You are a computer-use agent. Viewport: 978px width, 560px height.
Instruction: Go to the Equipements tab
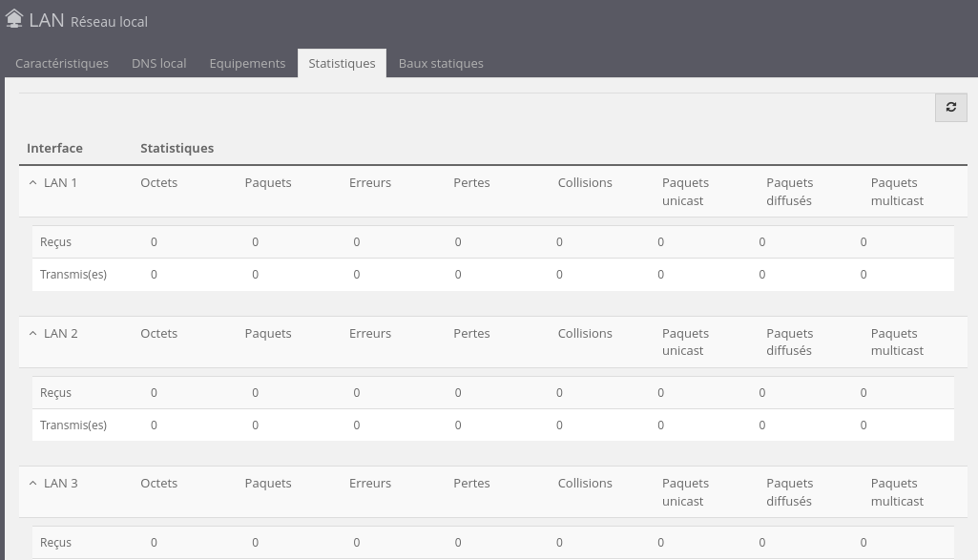tap(247, 63)
